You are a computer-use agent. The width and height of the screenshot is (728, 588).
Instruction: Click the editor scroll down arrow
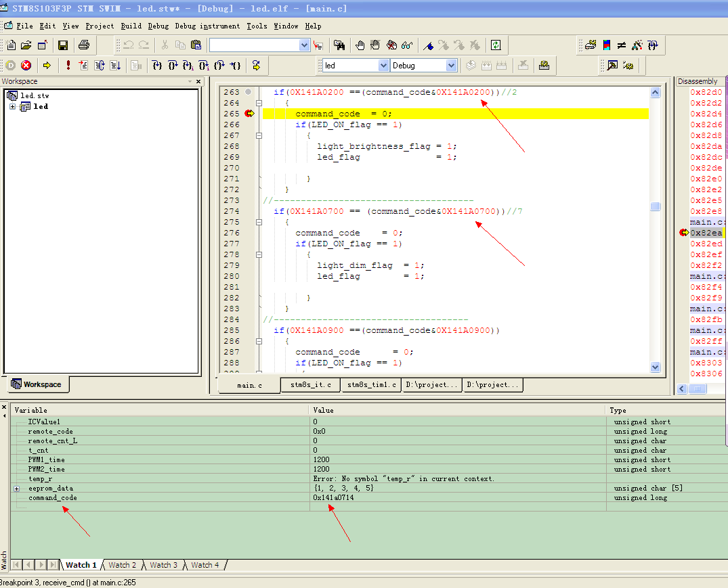[655, 367]
